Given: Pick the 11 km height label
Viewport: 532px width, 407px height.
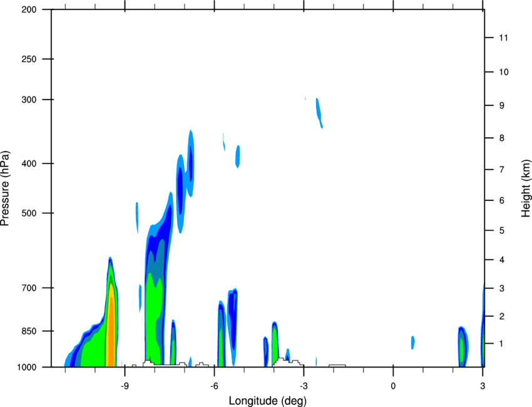Looking at the screenshot, I should coord(504,38).
